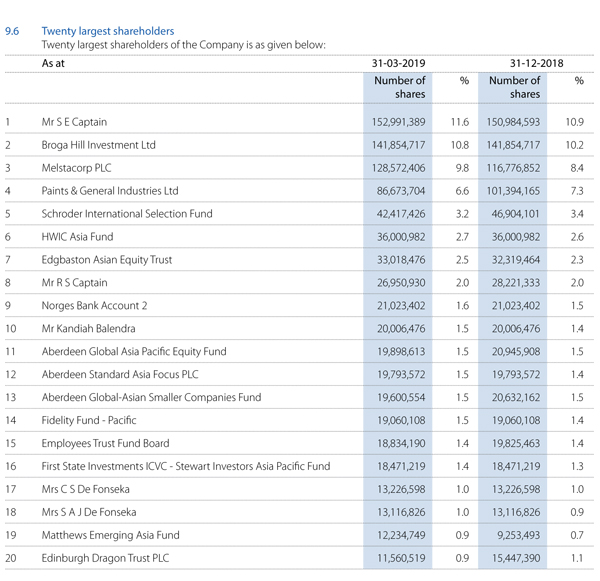This screenshot has height=581, width=600.
Task: Click shareholder name 'Mrs S A J De Fonseka'
Action: pyautogui.click(x=89, y=512)
